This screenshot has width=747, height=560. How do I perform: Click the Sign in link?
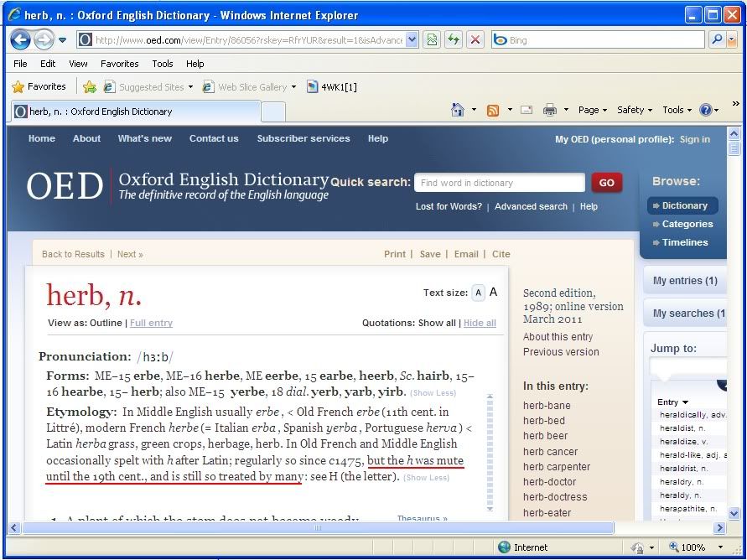coord(694,139)
